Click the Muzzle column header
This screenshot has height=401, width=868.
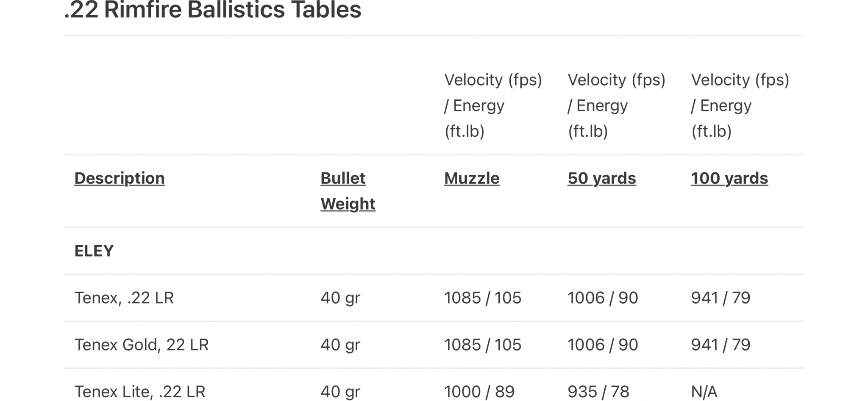(472, 178)
